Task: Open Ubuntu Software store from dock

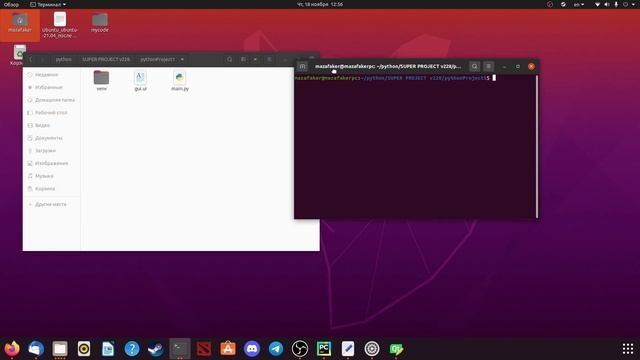Action: click(228, 349)
